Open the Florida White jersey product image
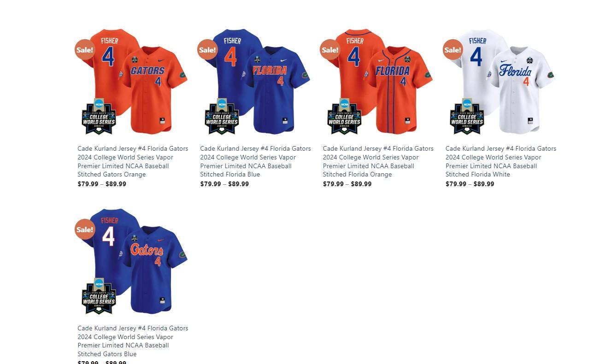This screenshot has height=364, width=605. [500, 82]
